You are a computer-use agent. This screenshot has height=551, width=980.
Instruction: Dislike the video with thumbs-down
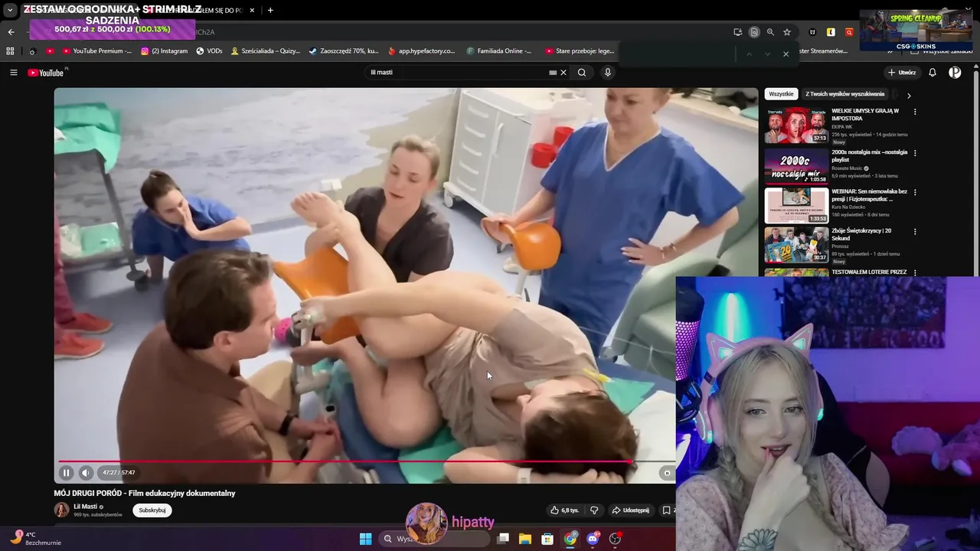pyautogui.click(x=594, y=510)
